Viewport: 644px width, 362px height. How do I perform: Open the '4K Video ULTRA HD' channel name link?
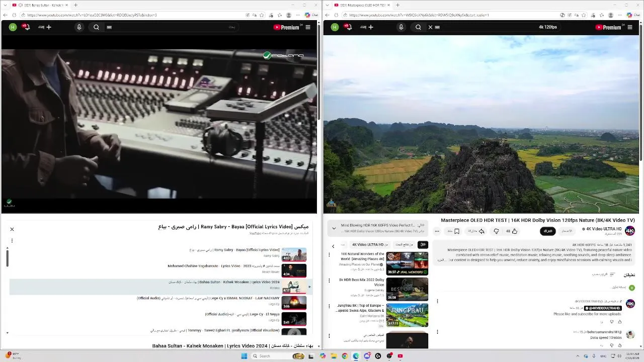pyautogui.click(x=604, y=229)
